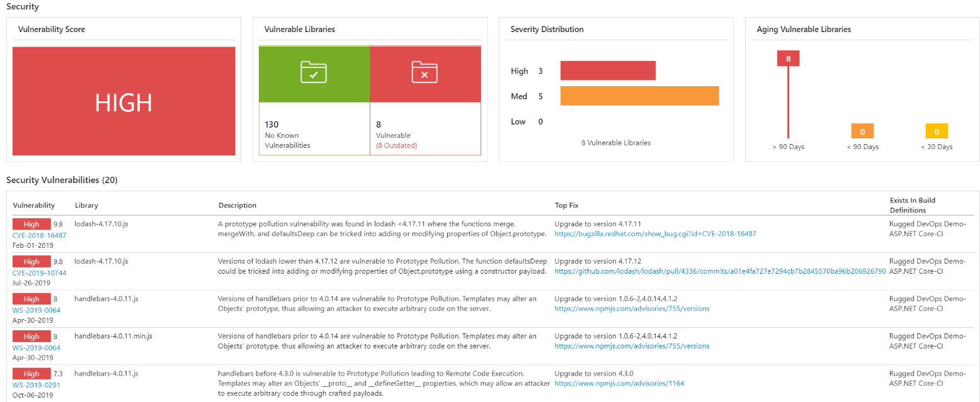Screen dimensions: 980x402
Task: Click the High badge beside CVE-2018-16487
Action: [31, 224]
